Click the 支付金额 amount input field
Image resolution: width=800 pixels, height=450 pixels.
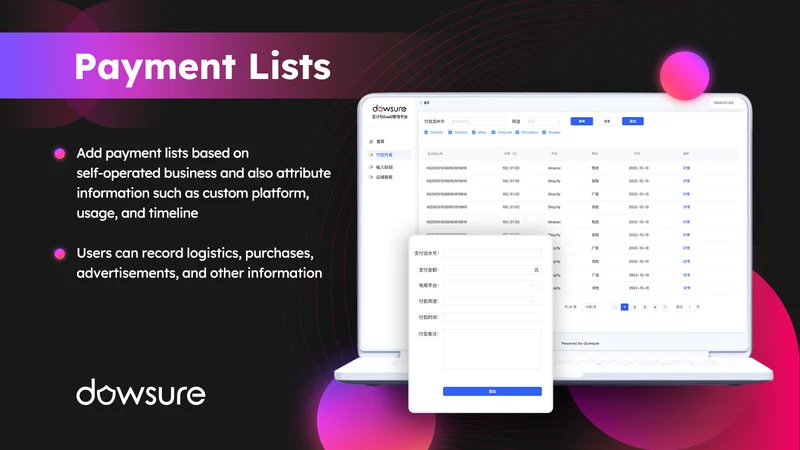(492, 270)
